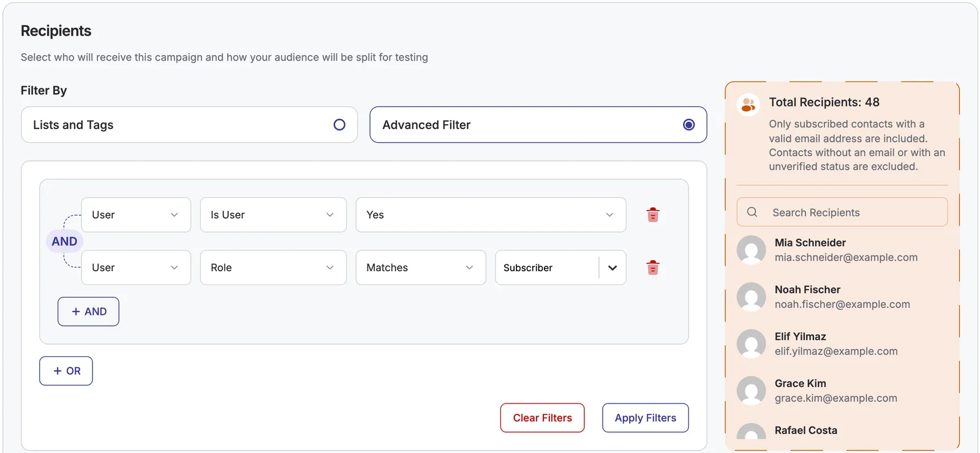Click the email mia.schneider@example.com
980x453 pixels.
(x=846, y=258)
